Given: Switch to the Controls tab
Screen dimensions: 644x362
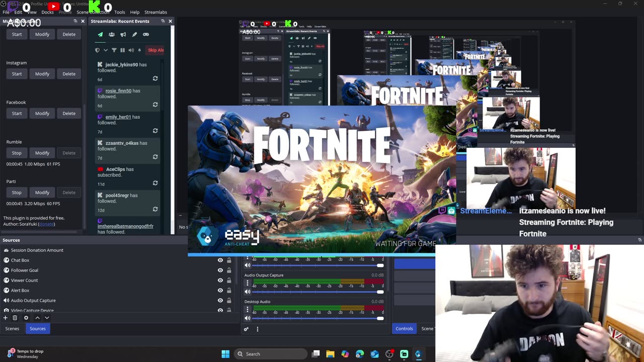Looking at the screenshot, I should coord(404,329).
